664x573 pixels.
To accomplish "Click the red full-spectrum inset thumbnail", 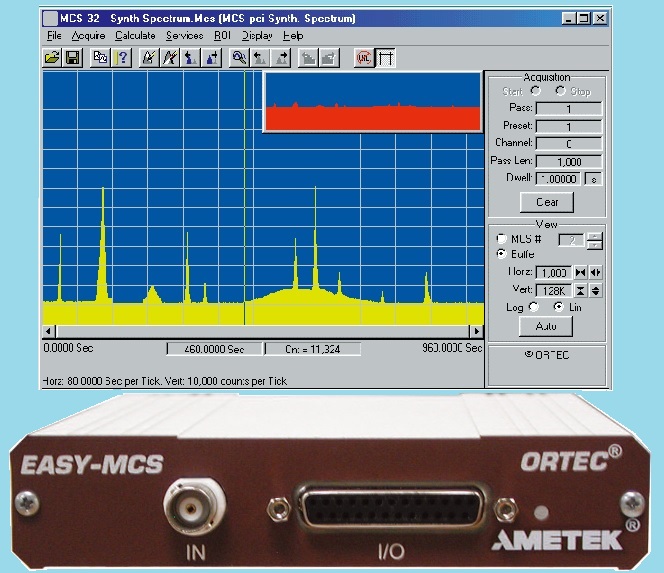I will tap(373, 102).
